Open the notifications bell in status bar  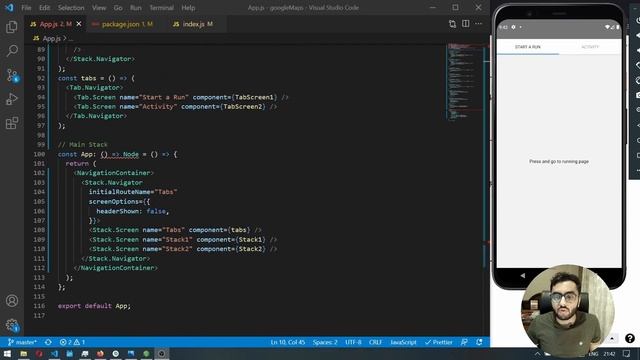click(x=479, y=342)
